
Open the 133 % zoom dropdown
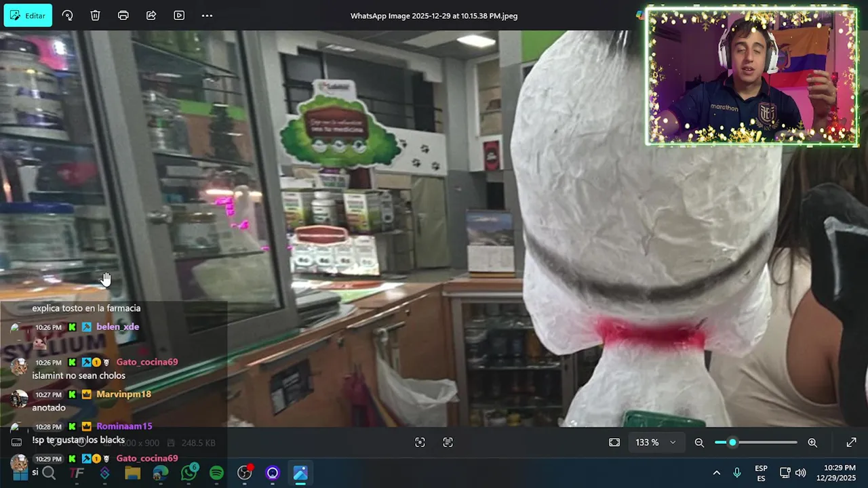pyautogui.click(x=656, y=443)
